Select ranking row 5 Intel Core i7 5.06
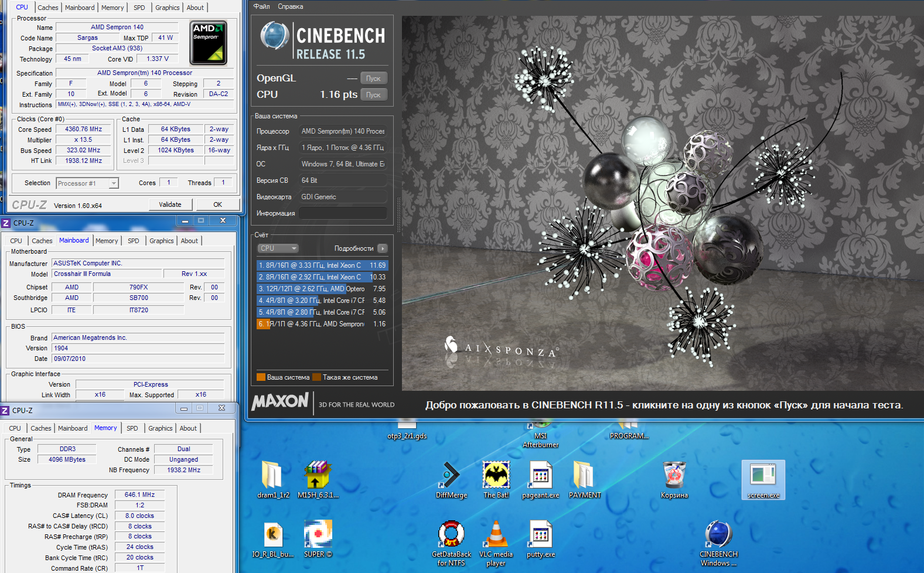 (322, 312)
